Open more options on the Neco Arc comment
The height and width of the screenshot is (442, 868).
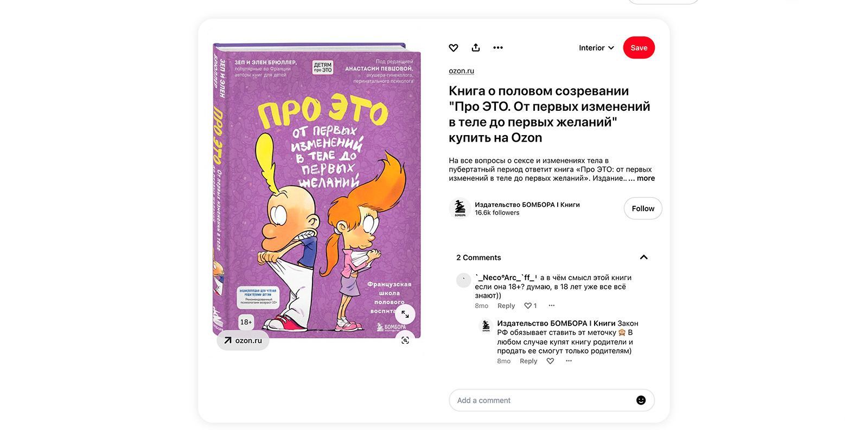(552, 306)
